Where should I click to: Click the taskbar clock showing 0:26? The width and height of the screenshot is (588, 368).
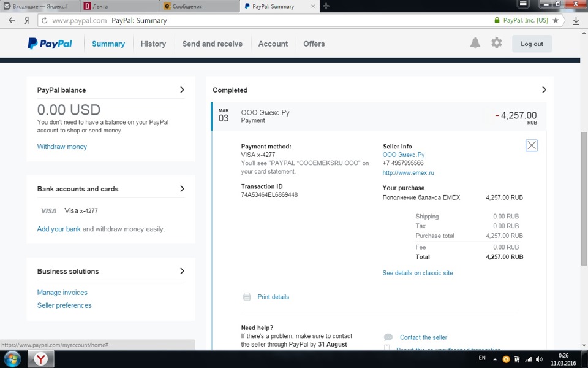(563, 355)
